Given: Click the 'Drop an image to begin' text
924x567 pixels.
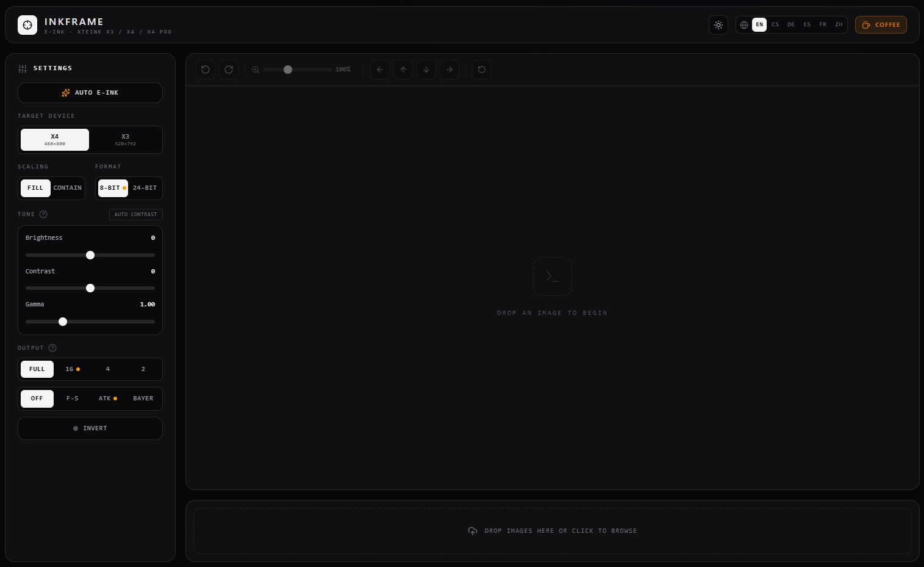Looking at the screenshot, I should coord(553,313).
